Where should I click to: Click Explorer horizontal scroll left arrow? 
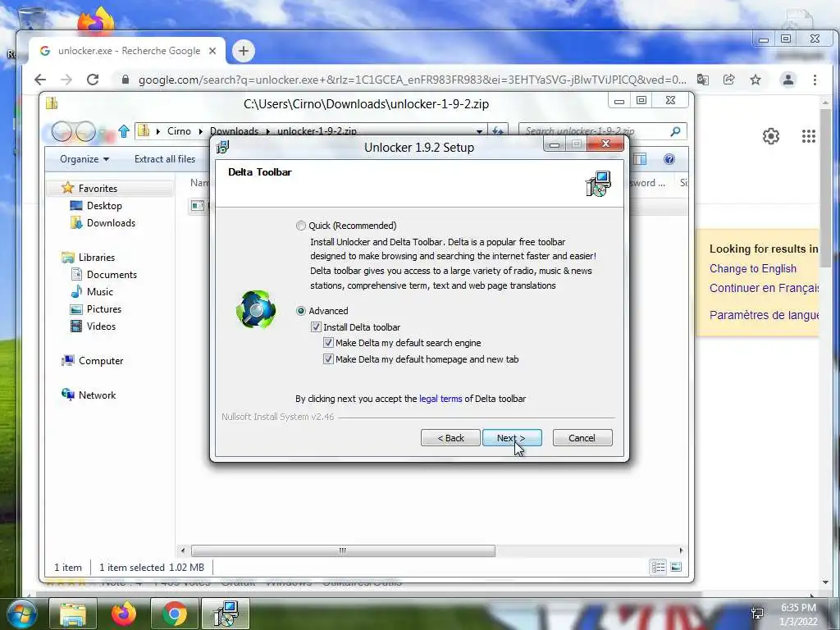pos(183,550)
